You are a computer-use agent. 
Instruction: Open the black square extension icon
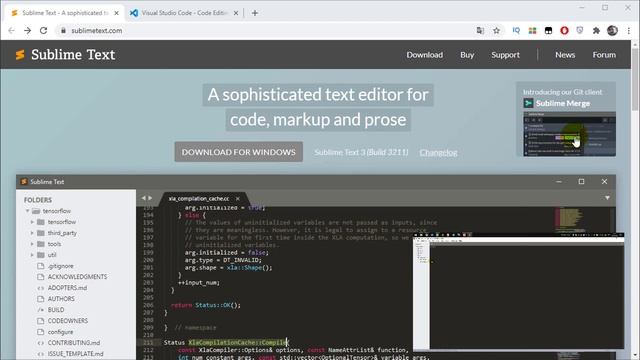[x=548, y=31]
